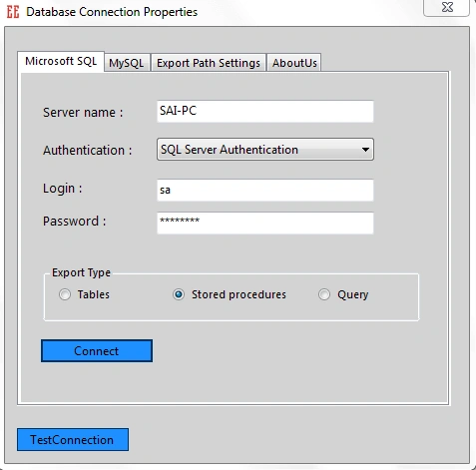Click the Server name label

click(x=83, y=113)
